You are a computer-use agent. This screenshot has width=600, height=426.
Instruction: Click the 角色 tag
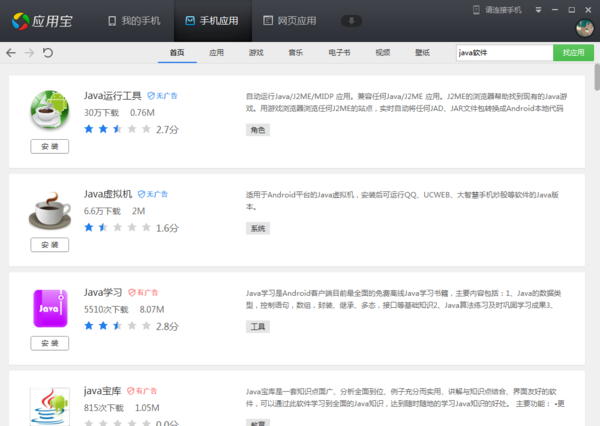pyautogui.click(x=258, y=130)
